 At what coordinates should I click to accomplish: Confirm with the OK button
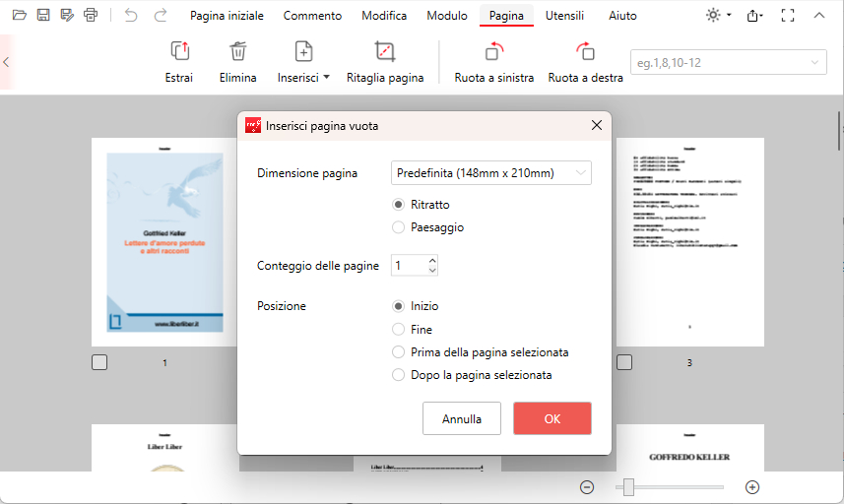552,418
